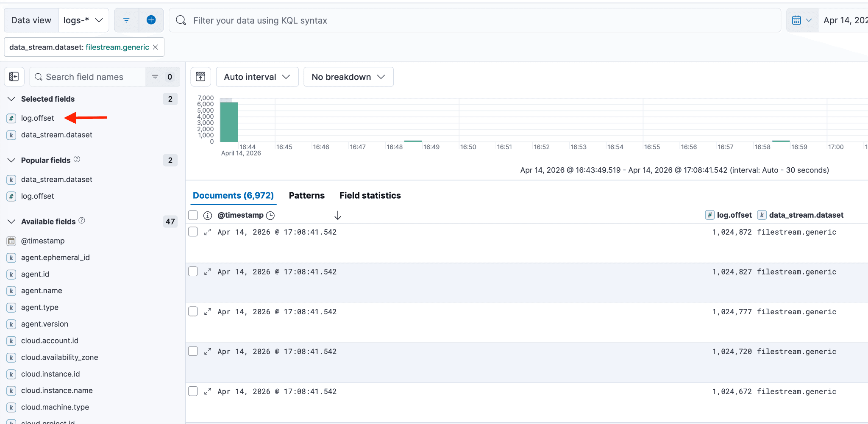
Task: Open the logs-* data view selector
Action: [83, 20]
